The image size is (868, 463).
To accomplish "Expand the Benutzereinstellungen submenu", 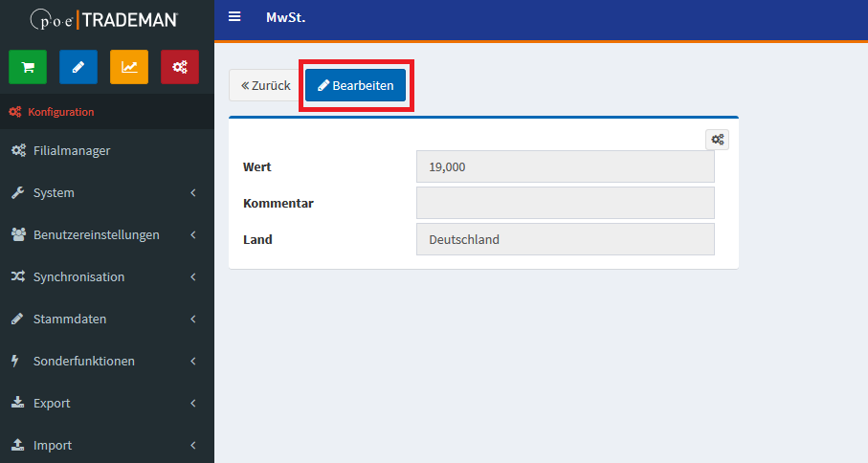I will tap(192, 235).
